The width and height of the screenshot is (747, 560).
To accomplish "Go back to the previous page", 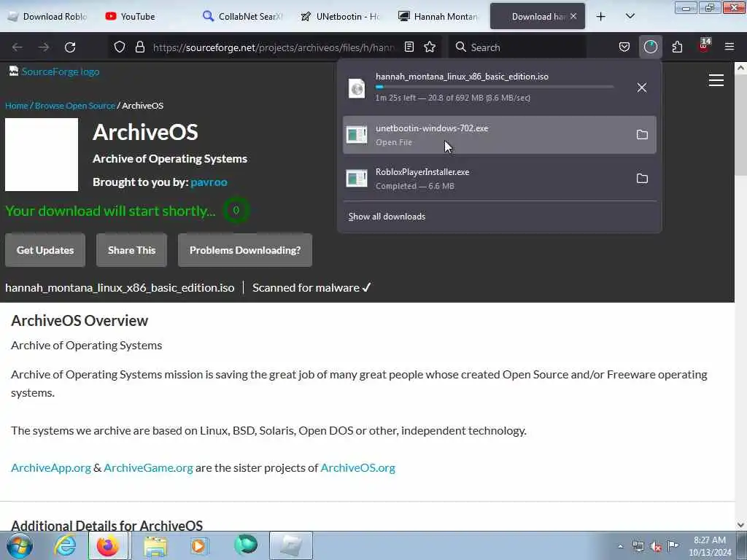I will (18, 47).
